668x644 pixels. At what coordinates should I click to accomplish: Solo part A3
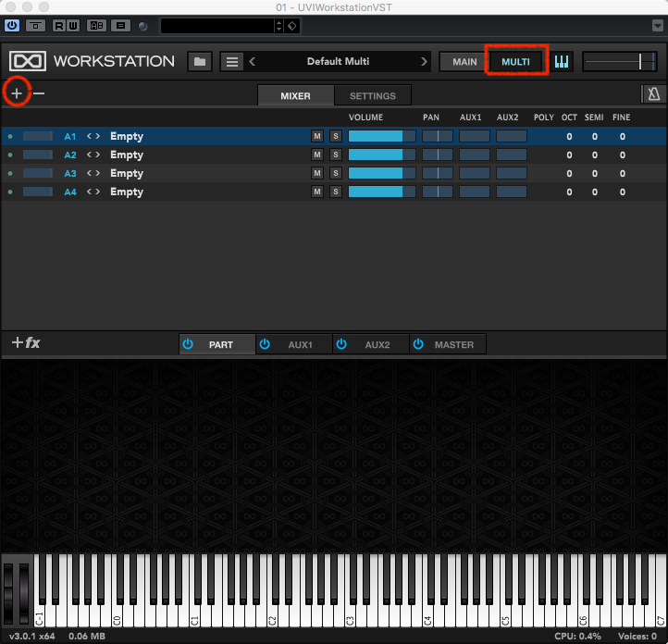336,173
